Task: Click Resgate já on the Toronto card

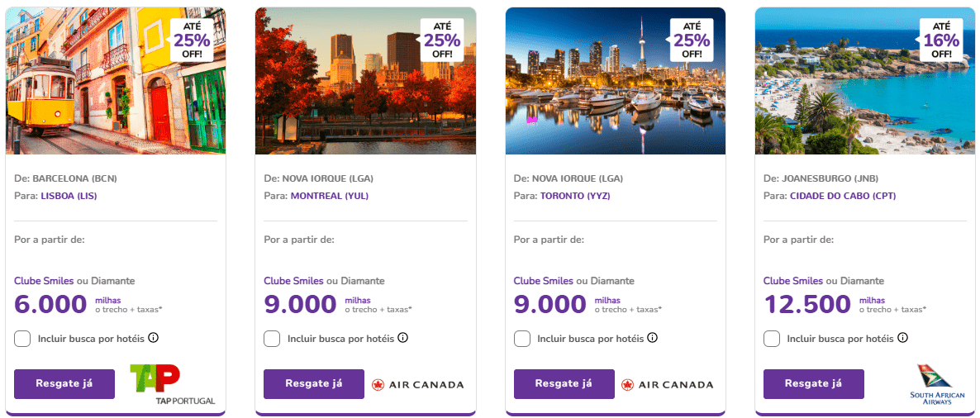Action: click(x=564, y=384)
